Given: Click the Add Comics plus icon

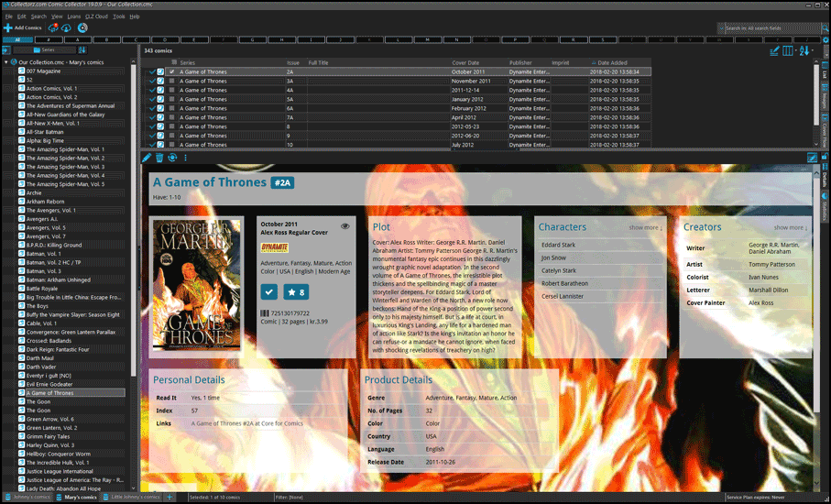Looking at the screenshot, I should click(x=8, y=27).
